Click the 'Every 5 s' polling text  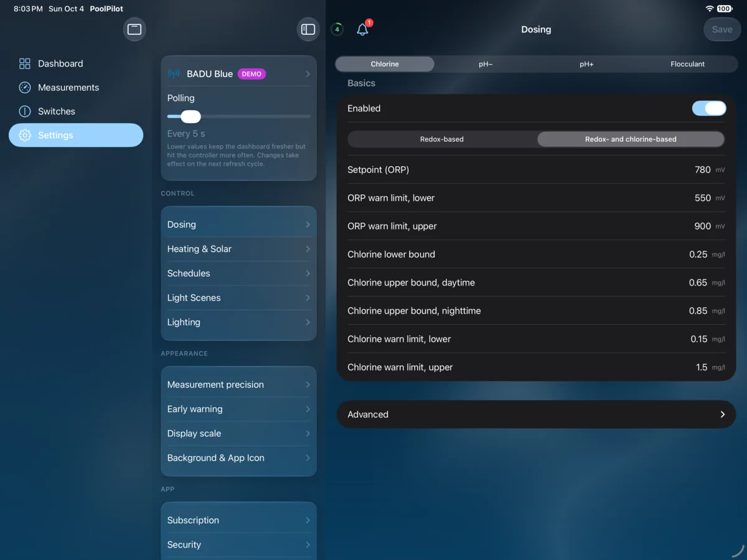coord(186,134)
